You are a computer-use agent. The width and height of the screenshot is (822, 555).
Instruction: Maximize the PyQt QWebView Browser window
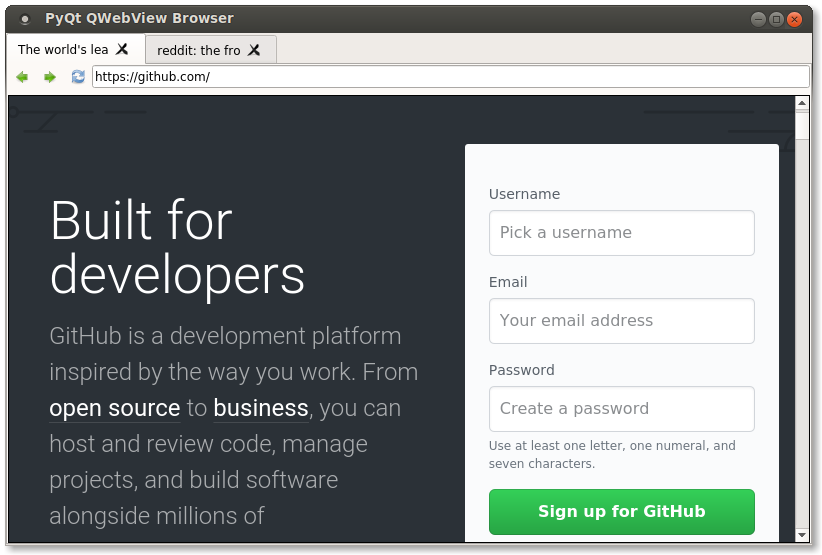pyautogui.click(x=776, y=19)
